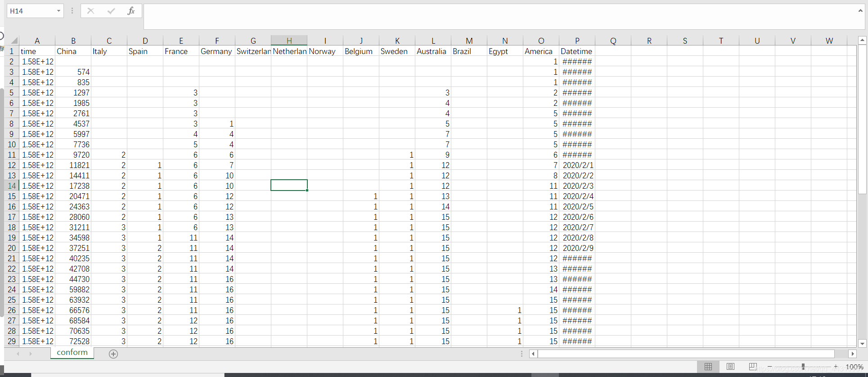Viewport: 868px width, 377px height.
Task: Switch to the conform sheet tab
Action: (x=72, y=352)
